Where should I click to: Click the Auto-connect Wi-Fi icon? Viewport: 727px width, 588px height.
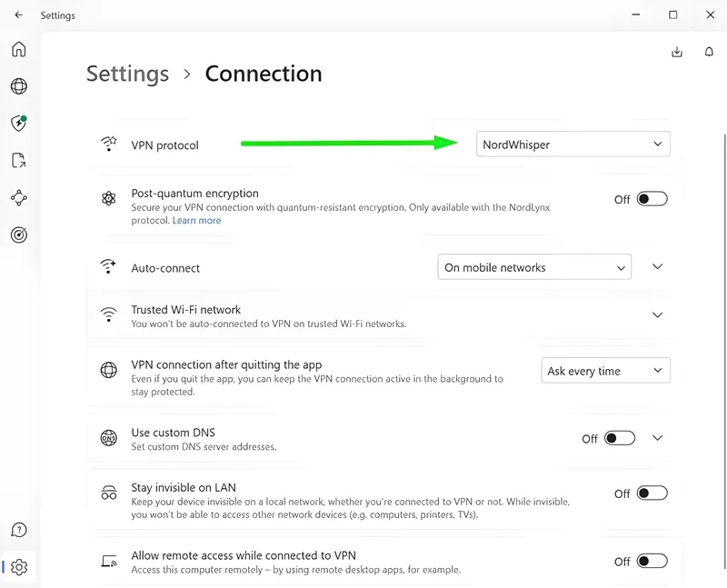(x=108, y=266)
